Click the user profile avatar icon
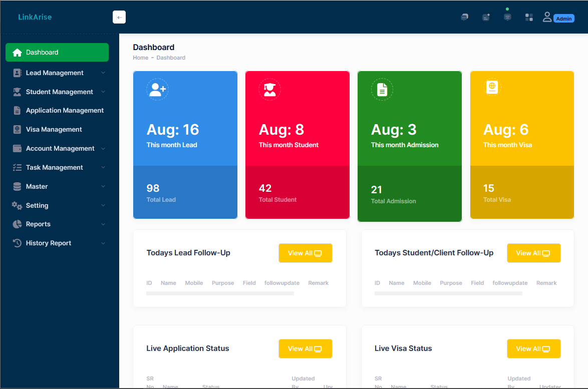The height and width of the screenshot is (389, 588). tap(547, 17)
